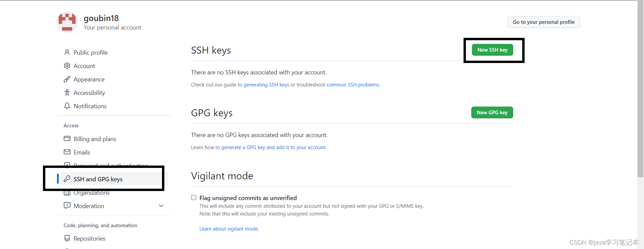The height and width of the screenshot is (249, 644).
Task: Click the Billing credit card icon
Action: 67,139
